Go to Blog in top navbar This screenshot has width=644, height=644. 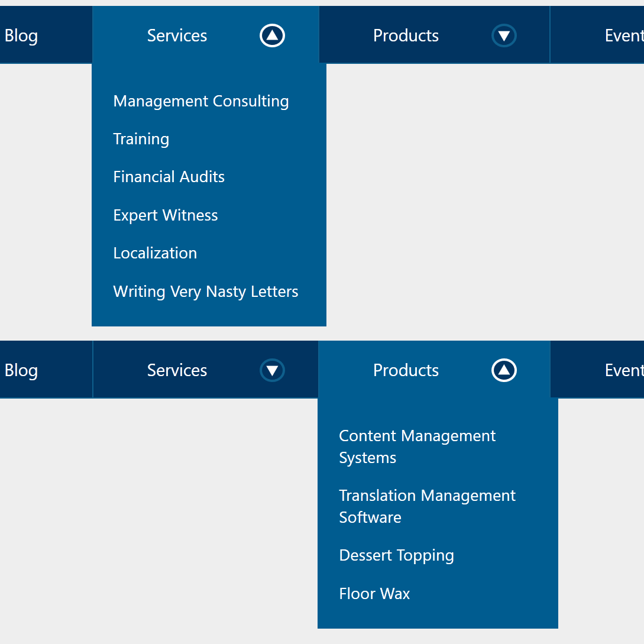coord(21,35)
